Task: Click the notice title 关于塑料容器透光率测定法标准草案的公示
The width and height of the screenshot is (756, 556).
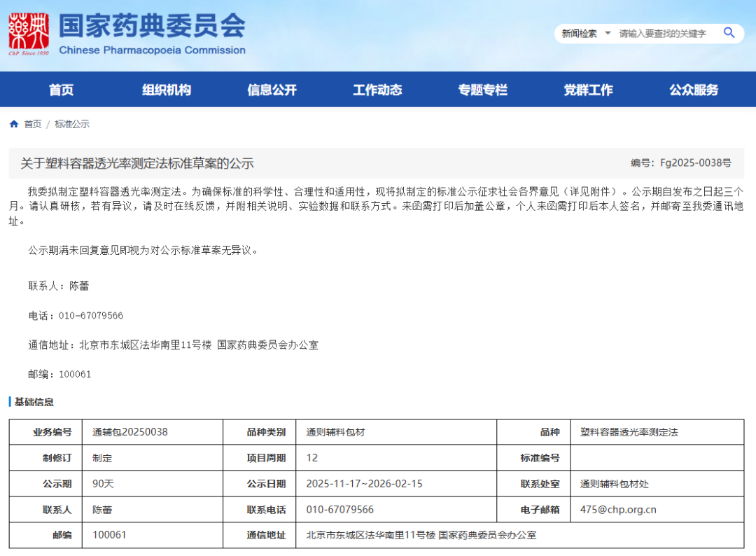Action: point(137,163)
